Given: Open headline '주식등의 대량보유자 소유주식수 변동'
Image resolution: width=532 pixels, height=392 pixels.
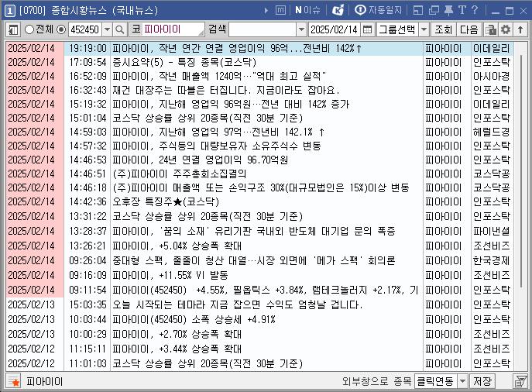Looking at the screenshot, I should coord(217,146).
